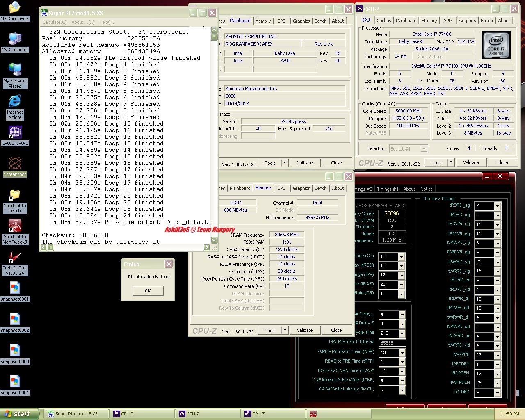
Task: Open tRDRD_sg dropdown in MemTweakIt
Action: pyautogui.click(x=497, y=206)
